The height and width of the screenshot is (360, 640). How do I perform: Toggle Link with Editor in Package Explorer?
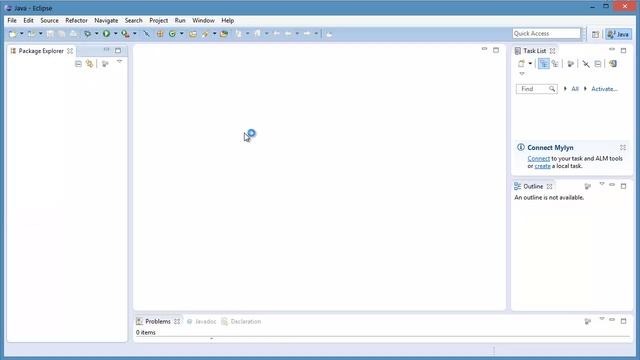[89, 64]
